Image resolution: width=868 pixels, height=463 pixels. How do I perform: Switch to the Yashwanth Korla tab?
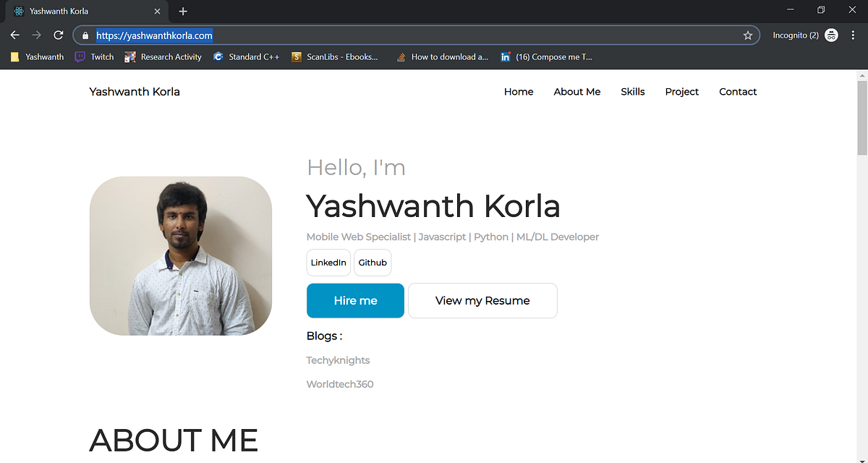coord(80,11)
